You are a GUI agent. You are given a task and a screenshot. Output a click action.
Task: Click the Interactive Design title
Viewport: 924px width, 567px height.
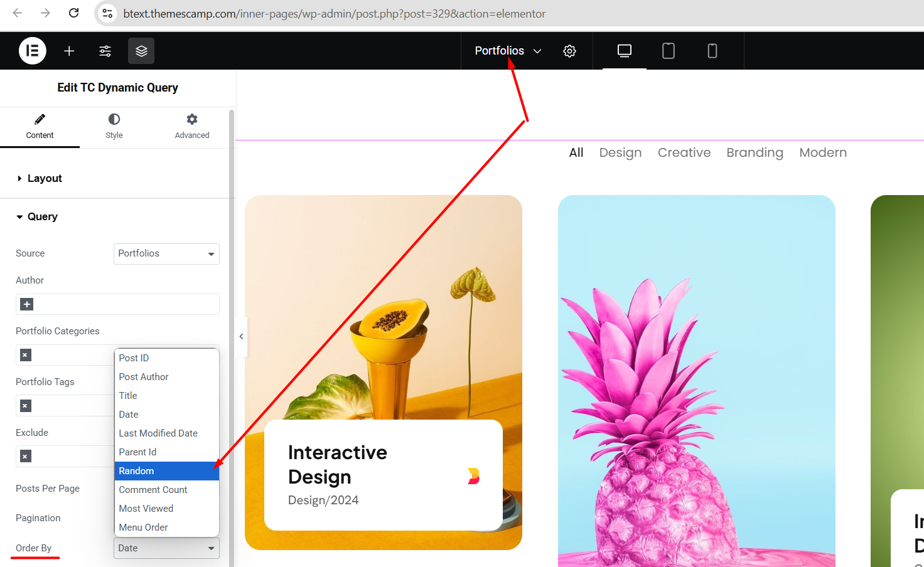pyautogui.click(x=337, y=465)
